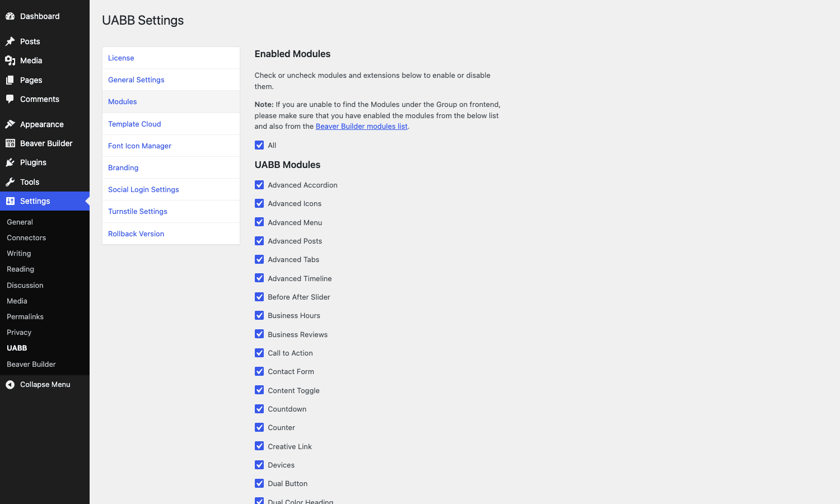Click the Settings sliders icon

(10, 201)
